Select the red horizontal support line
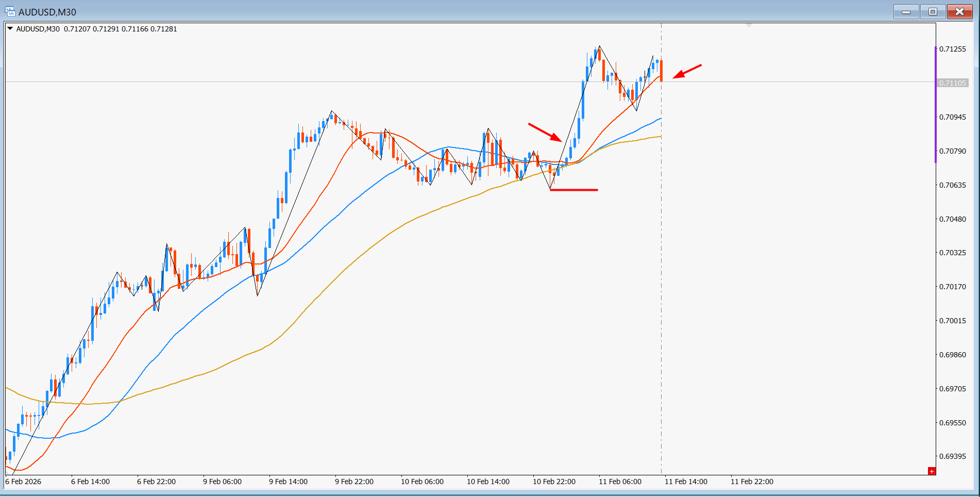 click(x=574, y=190)
